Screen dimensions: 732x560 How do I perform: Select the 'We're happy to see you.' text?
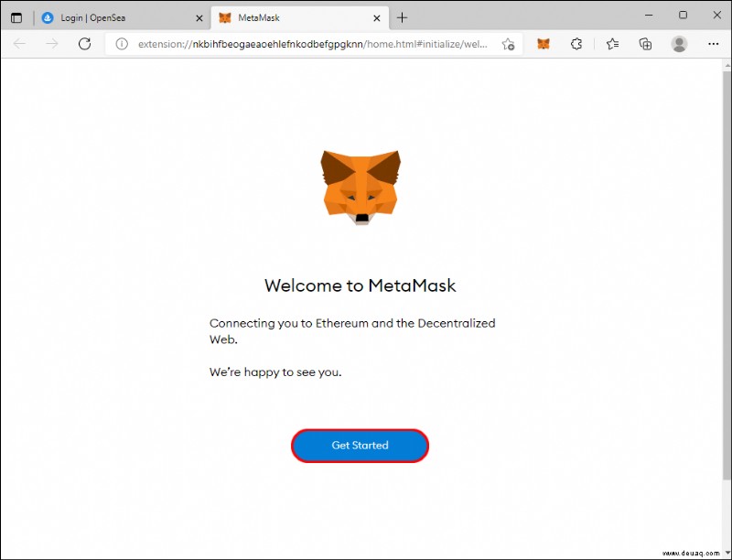pos(275,372)
